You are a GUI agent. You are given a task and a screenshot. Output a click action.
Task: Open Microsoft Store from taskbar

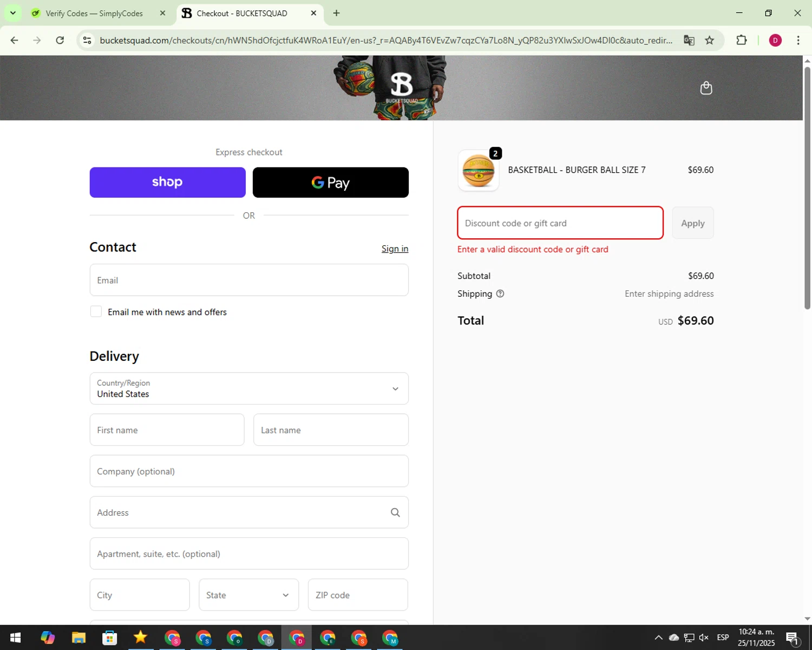(x=109, y=638)
